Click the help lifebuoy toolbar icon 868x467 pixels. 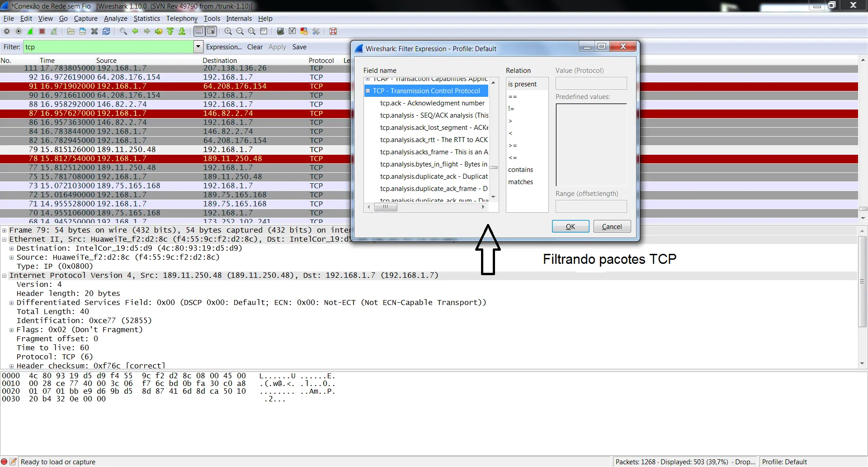(333, 31)
